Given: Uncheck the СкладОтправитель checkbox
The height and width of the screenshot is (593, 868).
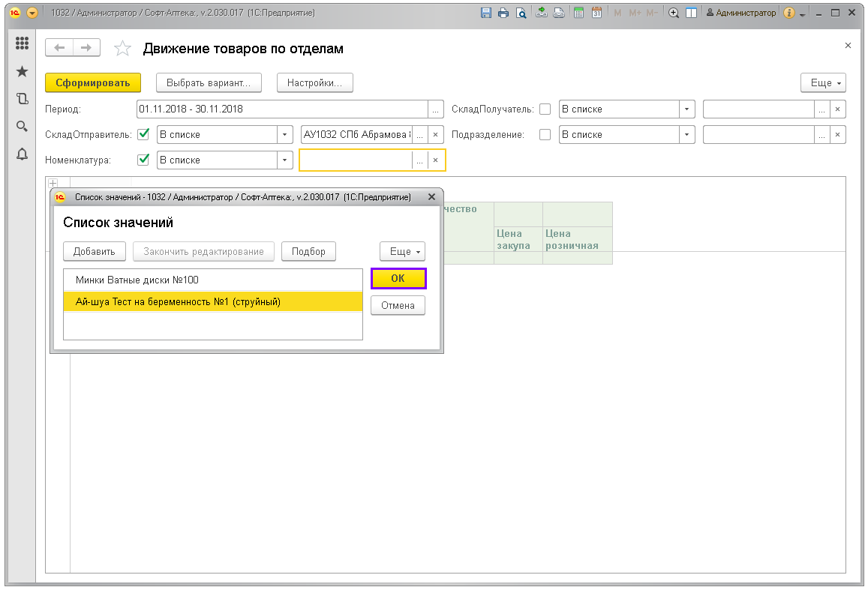Looking at the screenshot, I should pos(144,134).
